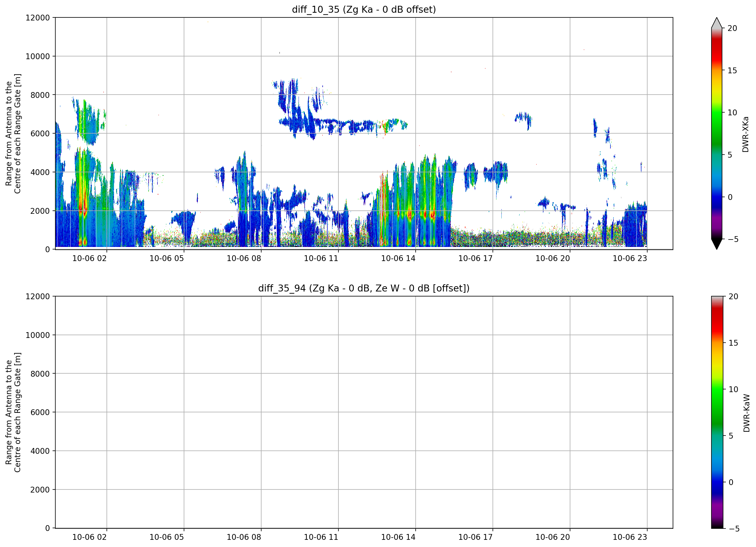Click the blue region of the DWR-XKa colorbar
The height and width of the screenshot is (547, 756).
[716, 197]
